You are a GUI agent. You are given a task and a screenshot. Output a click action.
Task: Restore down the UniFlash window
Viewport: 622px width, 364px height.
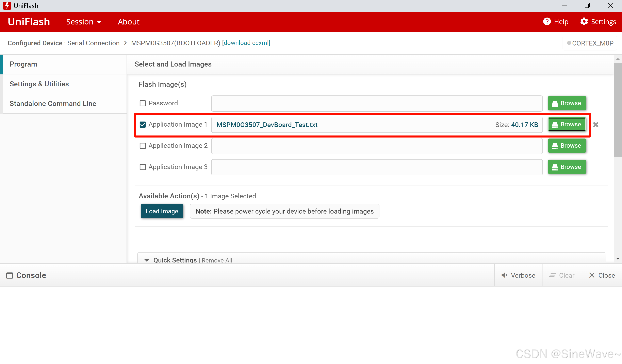pos(587,5)
